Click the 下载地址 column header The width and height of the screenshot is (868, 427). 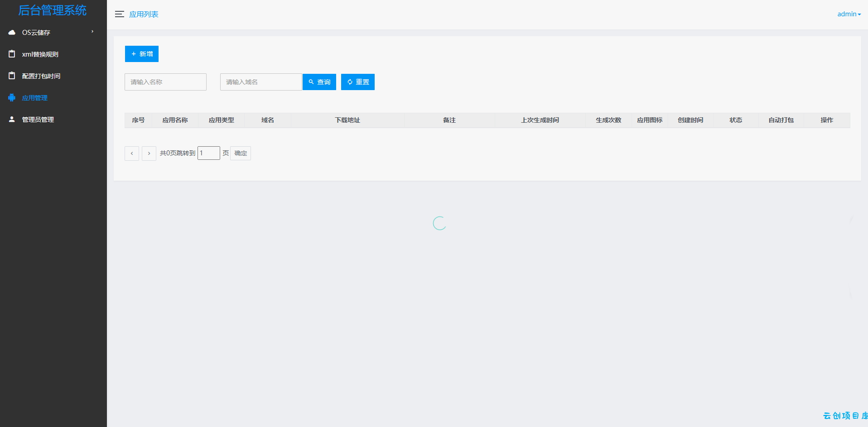(347, 120)
